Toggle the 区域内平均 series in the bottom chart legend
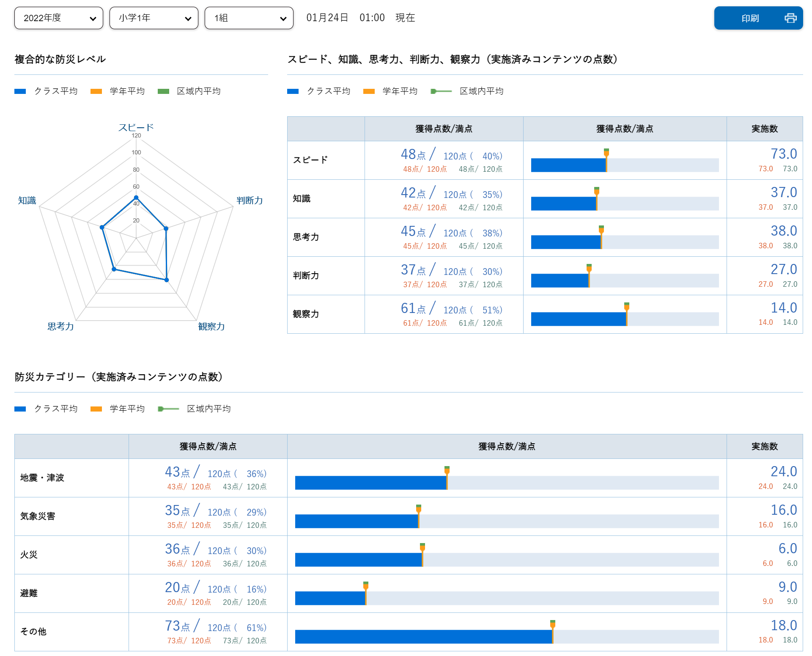The width and height of the screenshot is (812, 656). click(x=195, y=409)
